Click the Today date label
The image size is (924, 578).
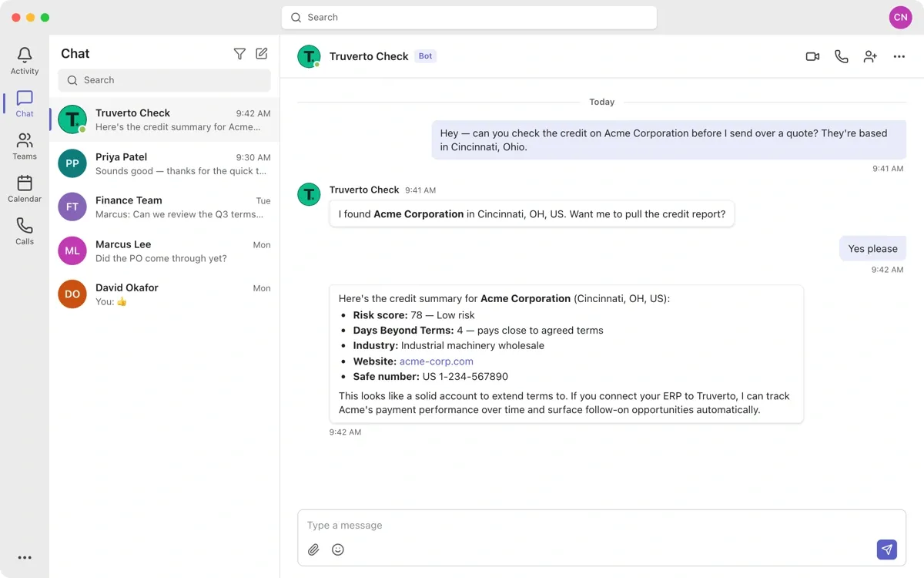click(602, 102)
